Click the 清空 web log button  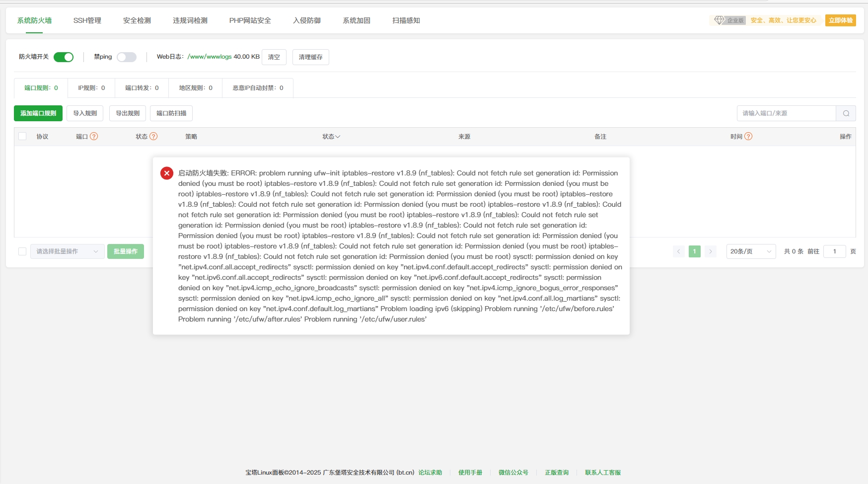[x=274, y=57]
